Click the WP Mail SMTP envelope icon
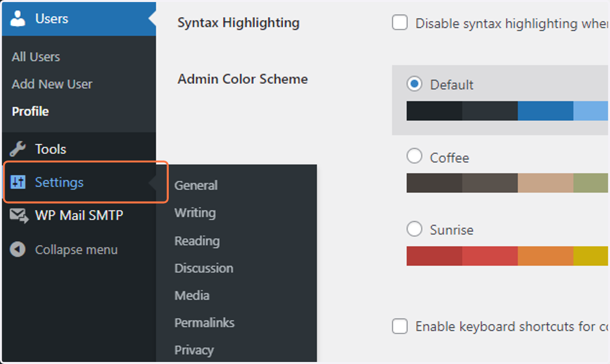This screenshot has width=610, height=364. coord(19,216)
